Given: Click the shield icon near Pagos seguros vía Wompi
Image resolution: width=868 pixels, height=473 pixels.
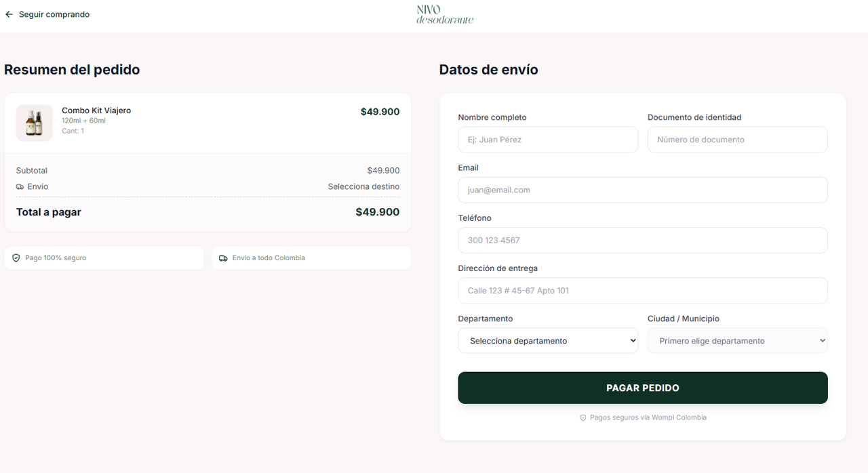Looking at the screenshot, I should [583, 417].
